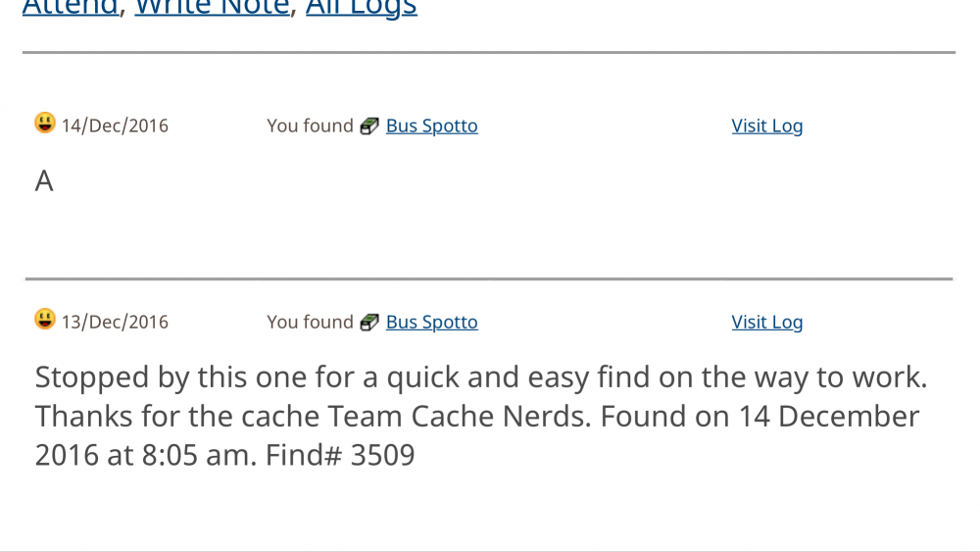Click the cache icon in the 13/Dec/2016 log
This screenshot has width=980, height=552.
(x=369, y=322)
